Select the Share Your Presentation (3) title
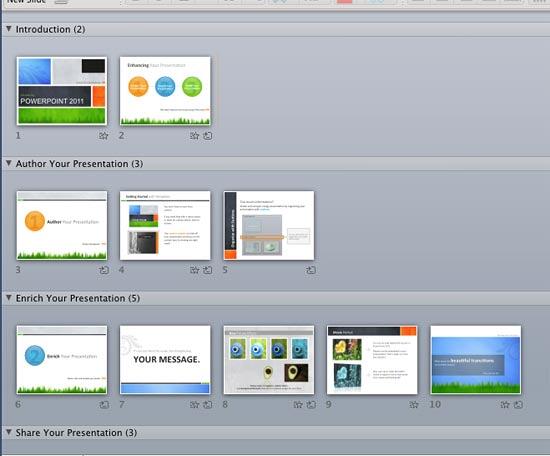The height and width of the screenshot is (456, 550). pos(76,433)
